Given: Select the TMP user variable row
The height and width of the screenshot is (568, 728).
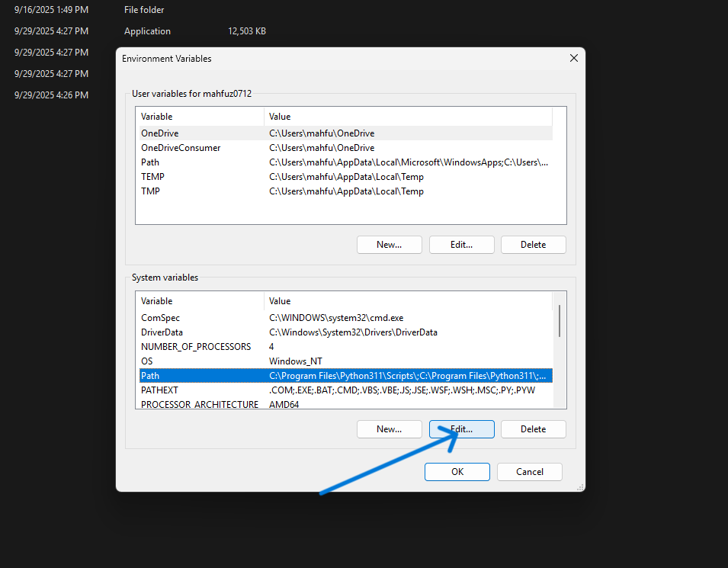Looking at the screenshot, I should coord(151,191).
